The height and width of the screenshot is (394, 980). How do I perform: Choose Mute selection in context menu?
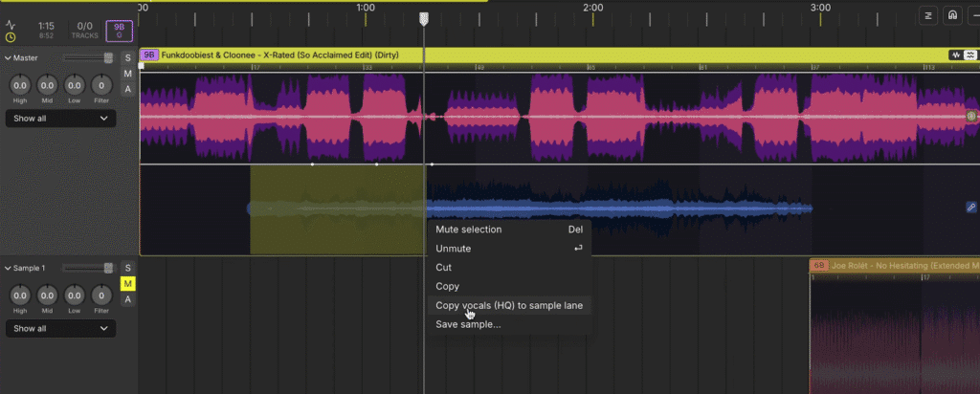point(509,230)
